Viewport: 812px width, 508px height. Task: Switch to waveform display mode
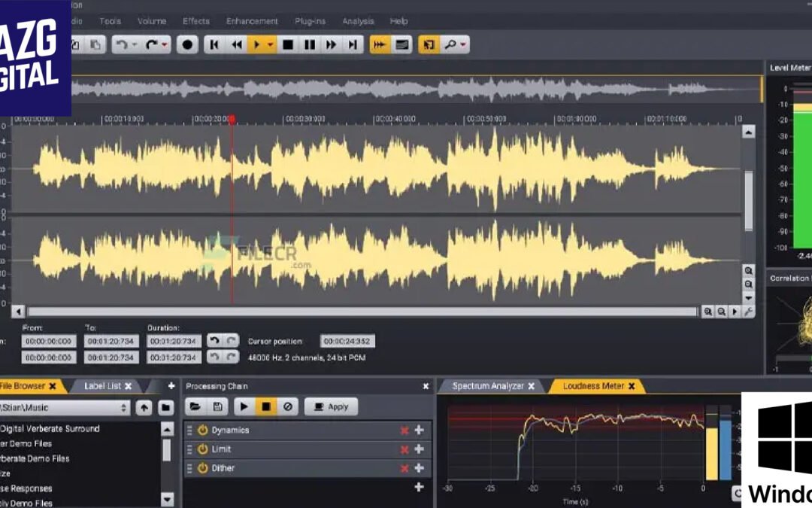tap(380, 44)
